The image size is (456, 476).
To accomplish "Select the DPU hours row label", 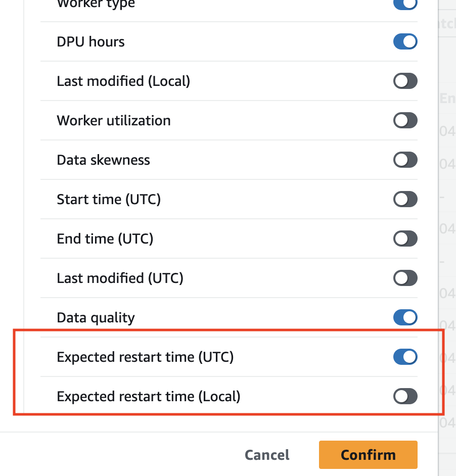I will (90, 41).
